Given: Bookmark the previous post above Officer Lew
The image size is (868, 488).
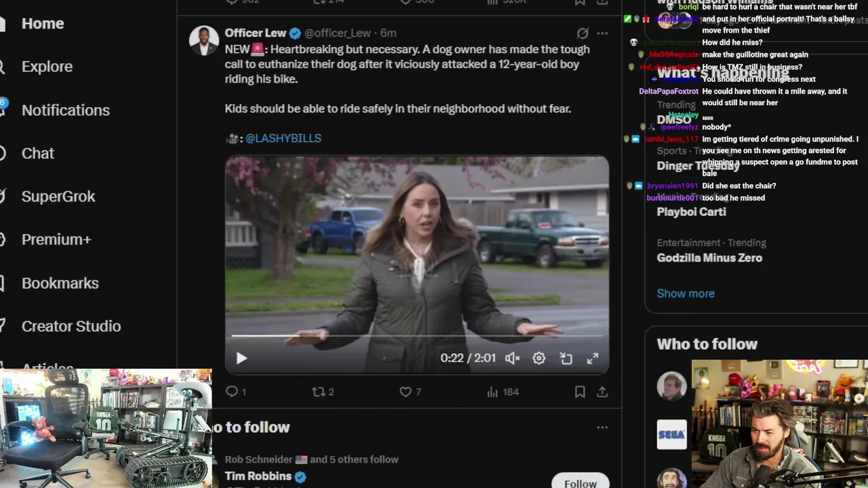Looking at the screenshot, I should tap(580, 3).
